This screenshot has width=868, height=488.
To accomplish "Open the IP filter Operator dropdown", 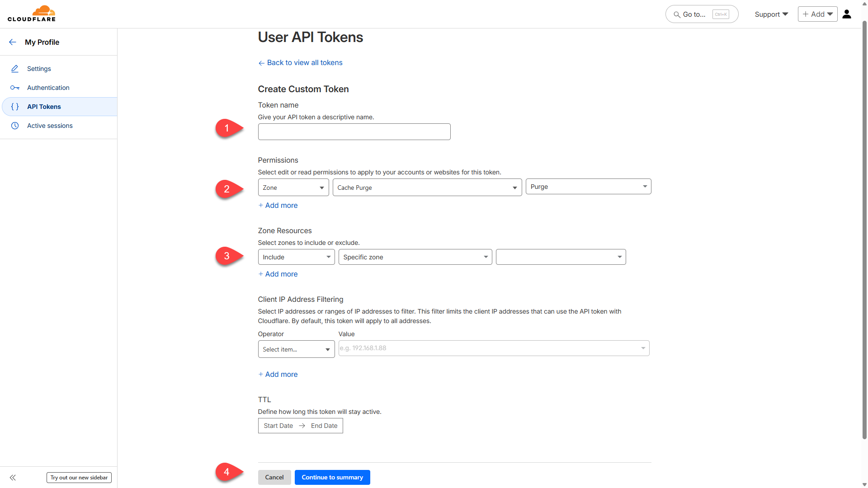I will coord(296,349).
